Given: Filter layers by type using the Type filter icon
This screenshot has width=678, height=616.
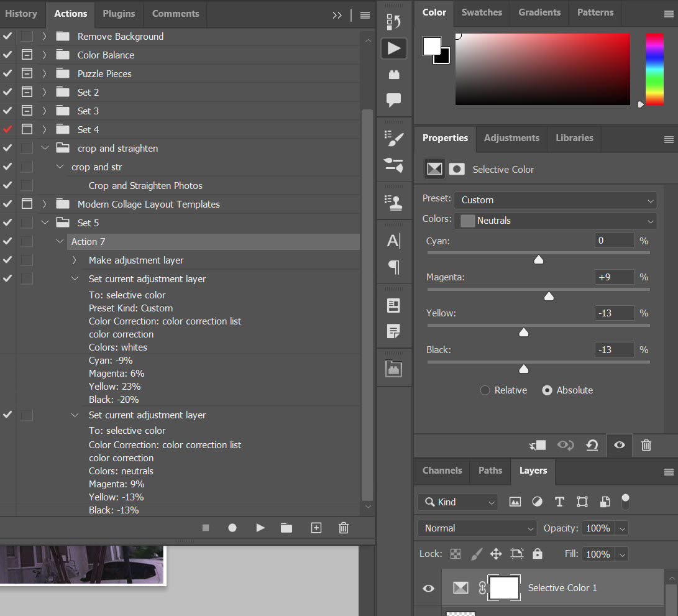Looking at the screenshot, I should pos(559,502).
